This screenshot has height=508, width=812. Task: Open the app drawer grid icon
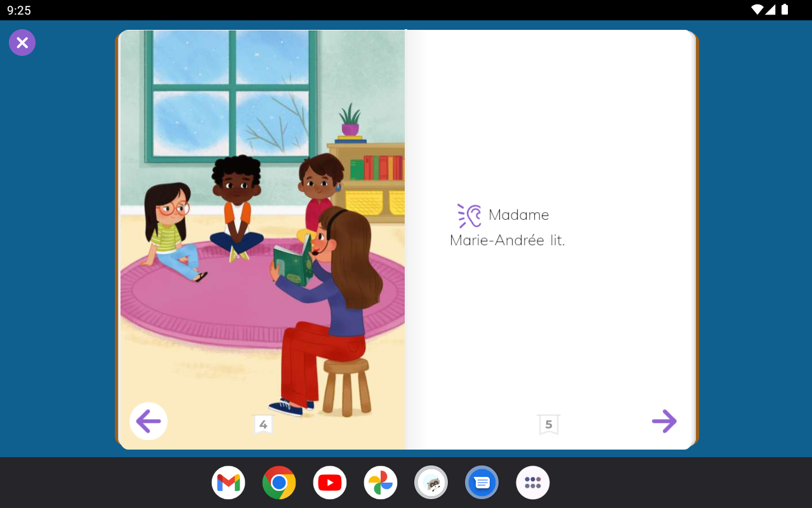tap(533, 483)
